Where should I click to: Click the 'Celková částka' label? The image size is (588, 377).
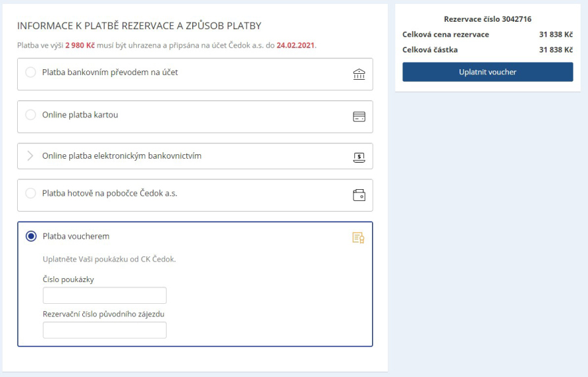[x=430, y=50]
